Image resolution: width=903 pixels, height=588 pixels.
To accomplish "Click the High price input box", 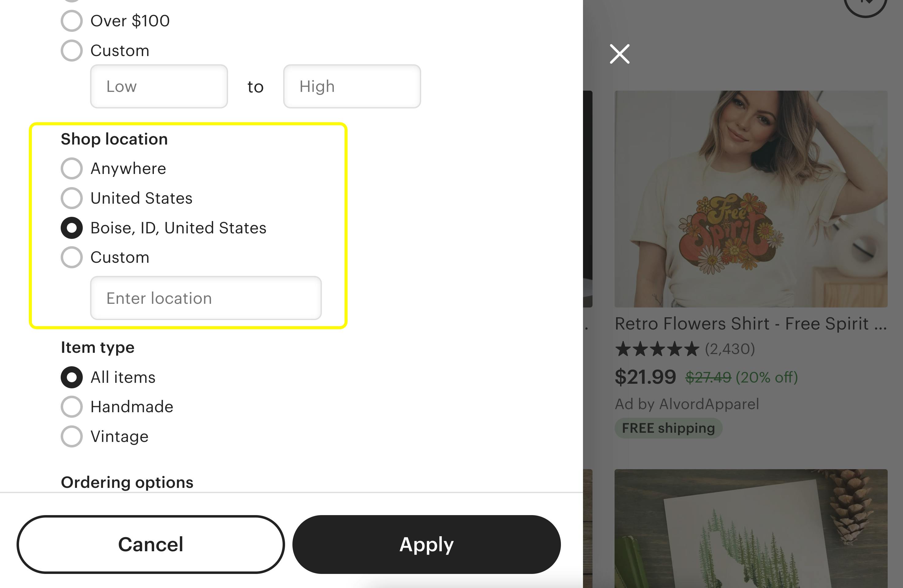I will pyautogui.click(x=351, y=86).
